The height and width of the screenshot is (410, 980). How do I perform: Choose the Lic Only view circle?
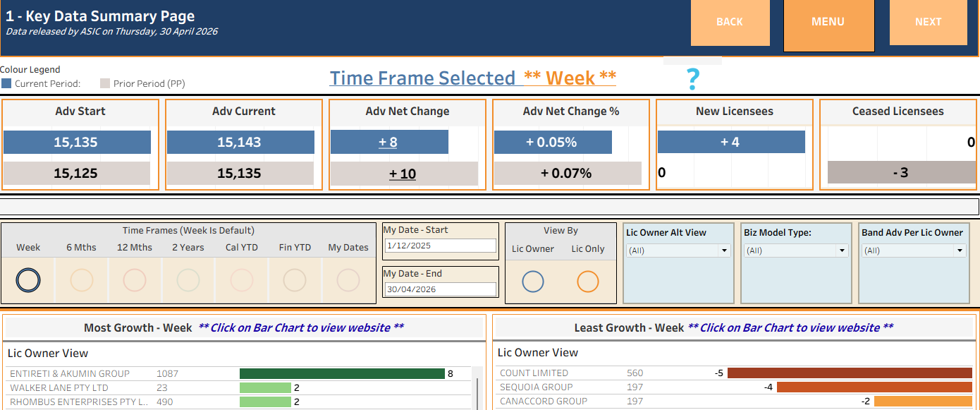click(x=588, y=282)
